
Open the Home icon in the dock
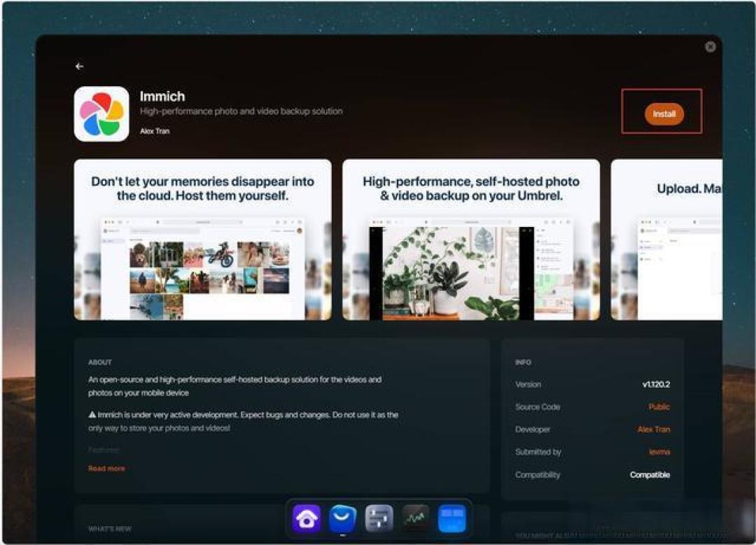coord(307,518)
